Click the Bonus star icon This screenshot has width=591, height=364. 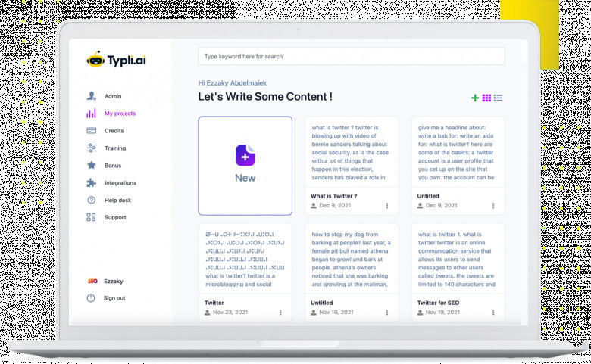[x=92, y=166]
